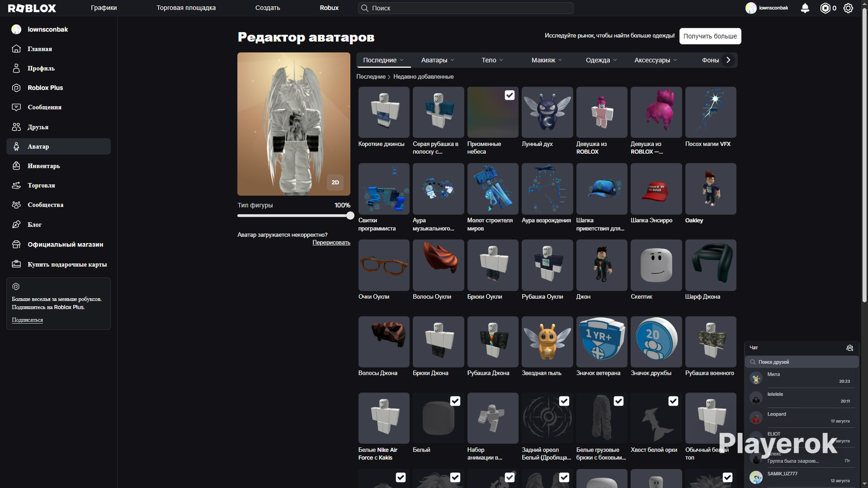Click the Перерисовать link
This screenshot has width=868, height=488.
[x=331, y=243]
